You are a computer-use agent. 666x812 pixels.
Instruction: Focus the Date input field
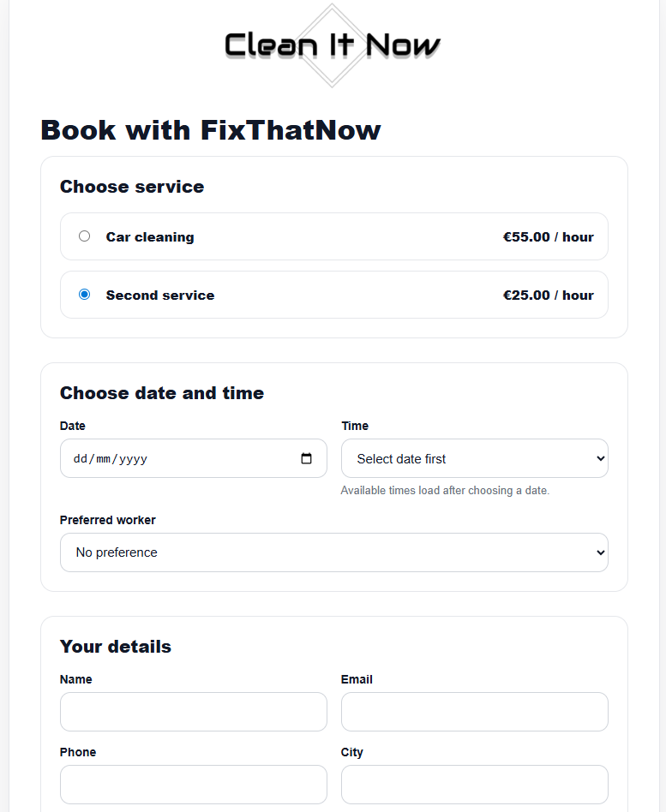pos(194,458)
